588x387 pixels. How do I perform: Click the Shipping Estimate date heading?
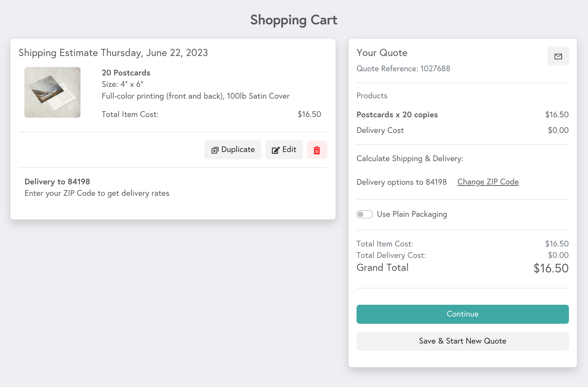[113, 53]
